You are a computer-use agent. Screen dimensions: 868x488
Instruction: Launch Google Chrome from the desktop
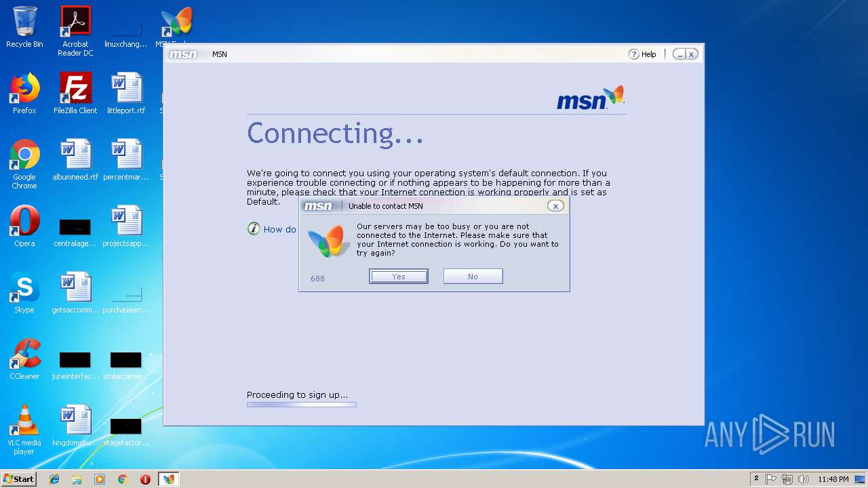(x=24, y=164)
